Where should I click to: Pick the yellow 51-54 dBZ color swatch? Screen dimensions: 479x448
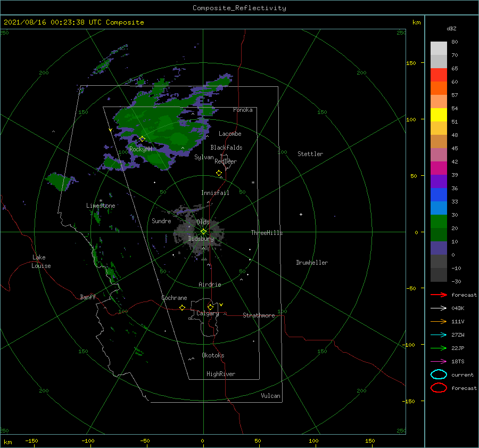(x=439, y=115)
